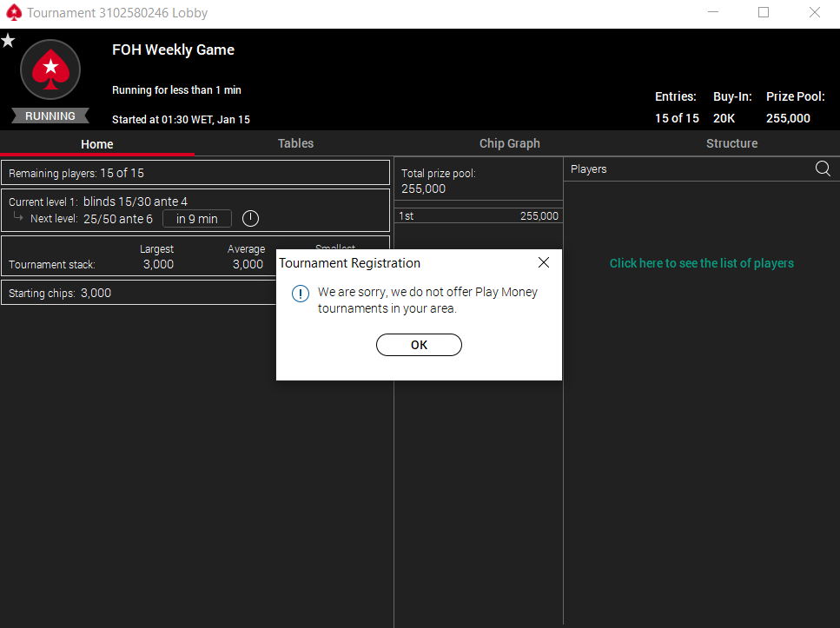Click the 'Started at 01:30 WET' text
840x628 pixels.
coord(181,120)
